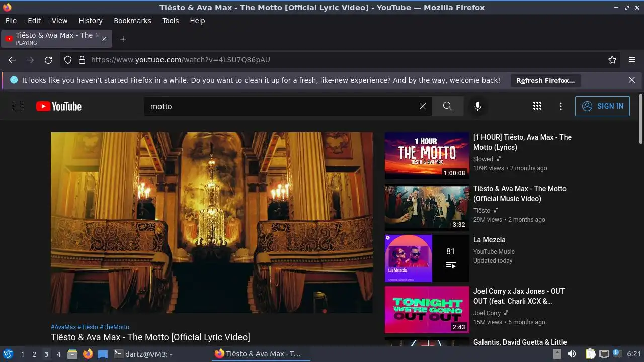
Task: Click 'The Motto (Official Music Video)' title
Action: point(520,194)
